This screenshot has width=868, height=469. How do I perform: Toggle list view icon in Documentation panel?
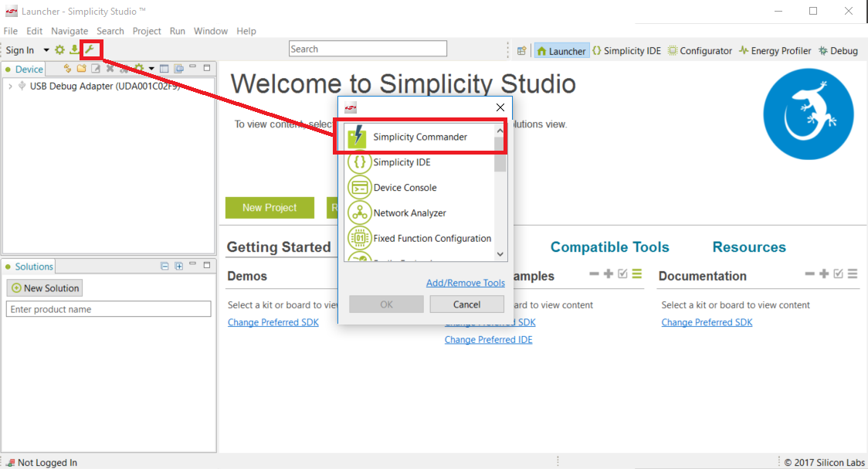click(x=852, y=274)
